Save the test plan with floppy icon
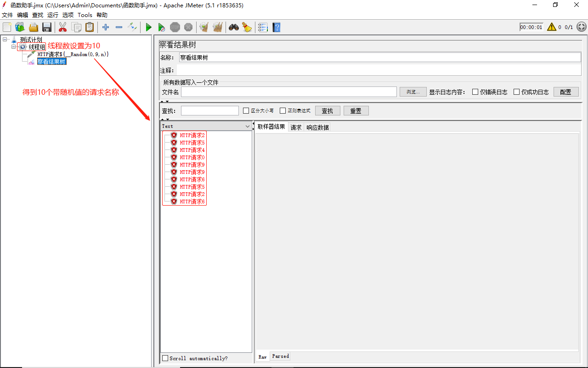Image resolution: width=588 pixels, height=368 pixels. point(47,27)
